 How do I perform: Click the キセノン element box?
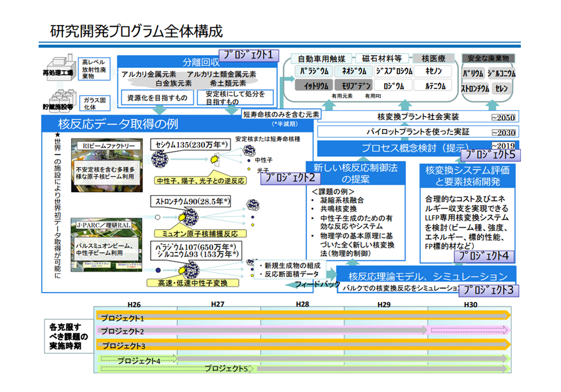pyautogui.click(x=433, y=71)
